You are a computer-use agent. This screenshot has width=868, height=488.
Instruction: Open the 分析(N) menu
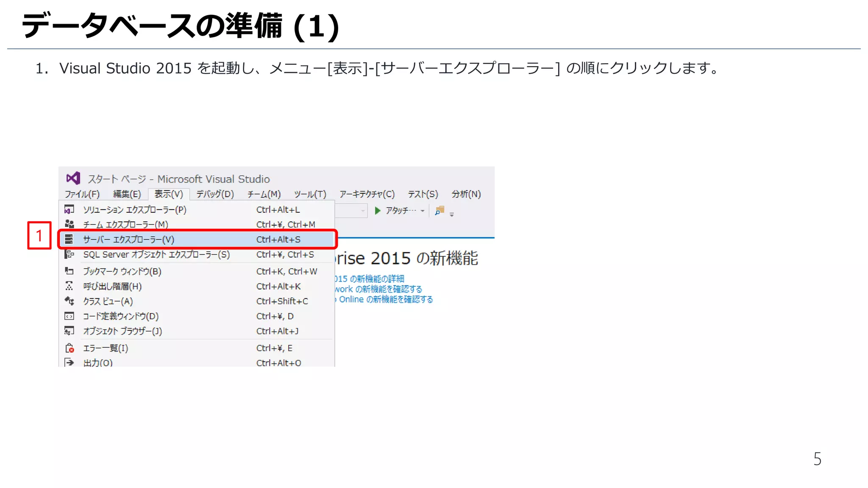(466, 194)
